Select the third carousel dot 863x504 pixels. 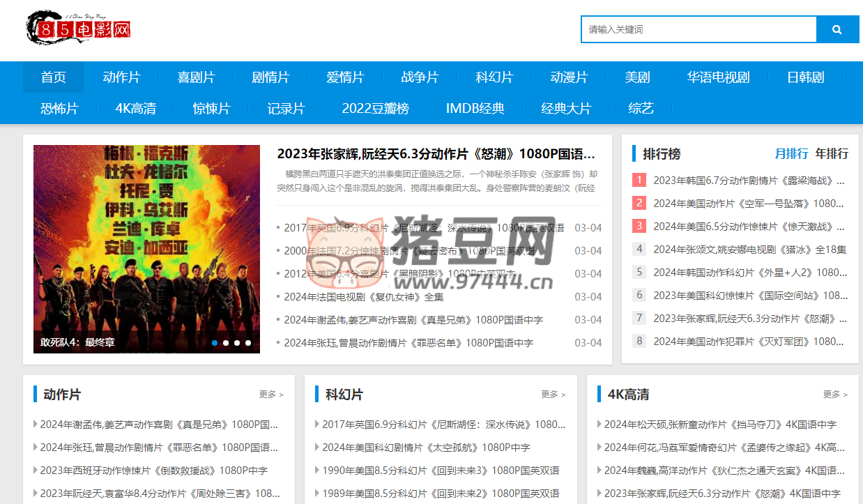tap(237, 343)
